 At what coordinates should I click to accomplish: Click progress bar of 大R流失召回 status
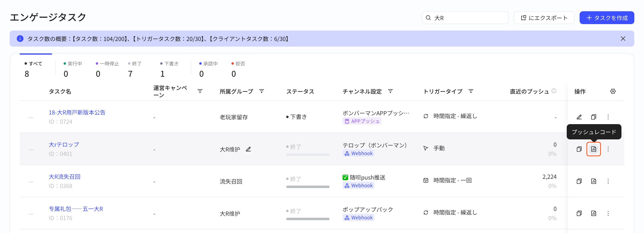point(308,187)
